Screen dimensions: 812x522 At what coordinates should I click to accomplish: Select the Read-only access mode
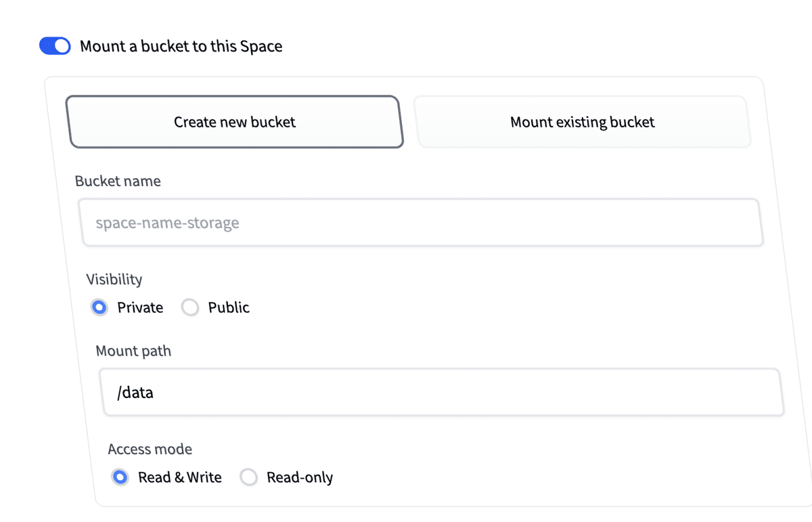[248, 477]
